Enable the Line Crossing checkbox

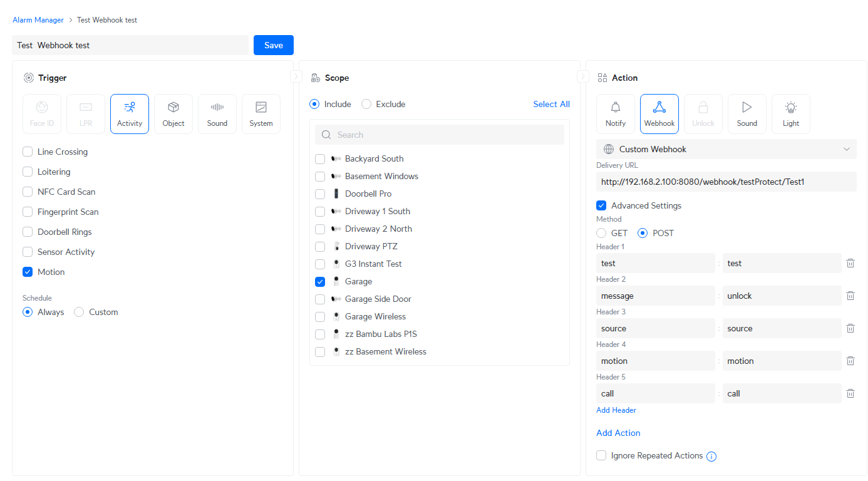(x=28, y=152)
